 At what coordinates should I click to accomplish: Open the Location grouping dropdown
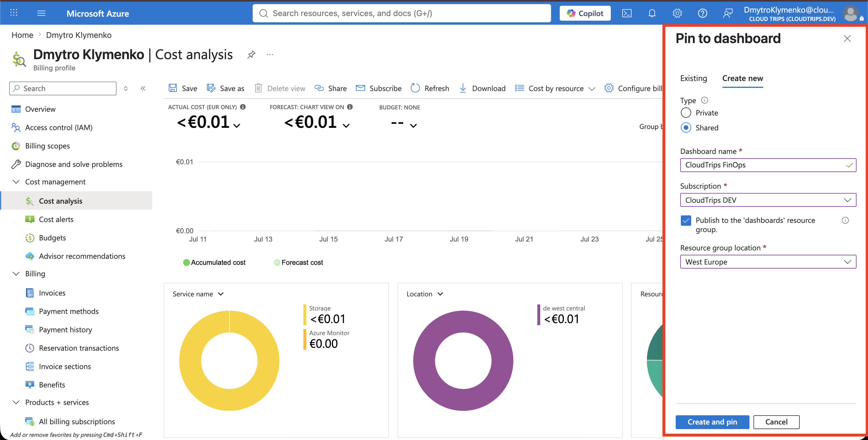pyautogui.click(x=425, y=294)
